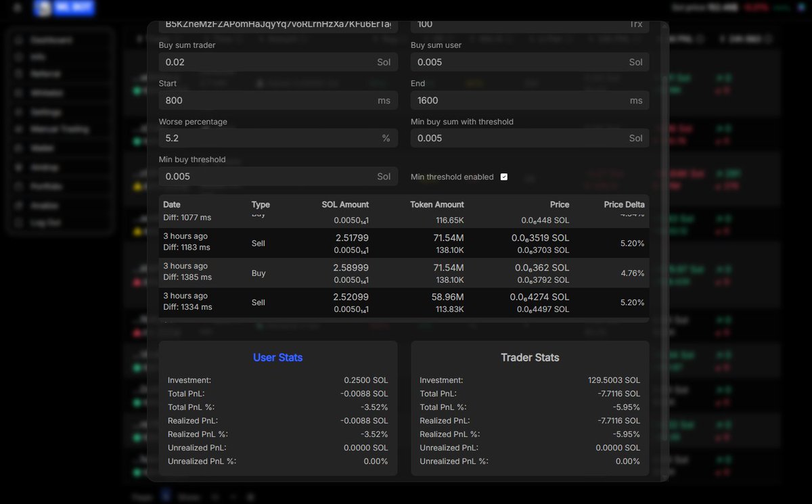Click the Sell type cell in Diff 1183 ms row
Viewport: 812px width, 504px height.
coord(258,244)
